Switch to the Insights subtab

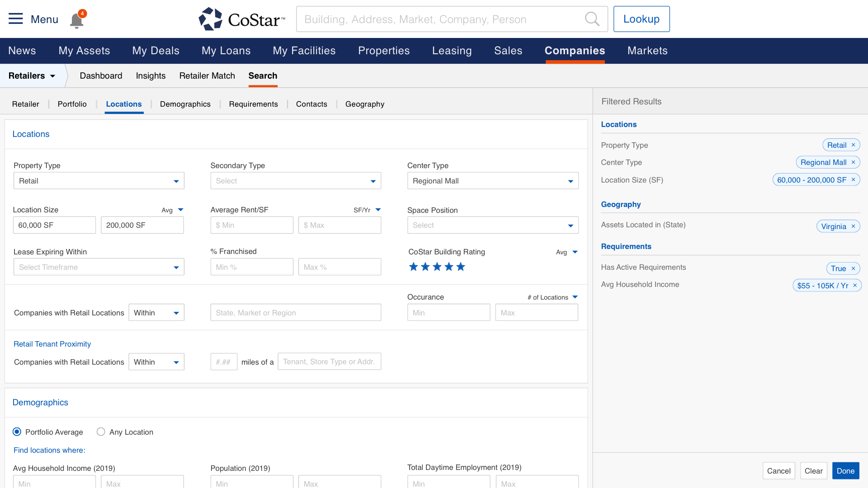pyautogui.click(x=151, y=76)
